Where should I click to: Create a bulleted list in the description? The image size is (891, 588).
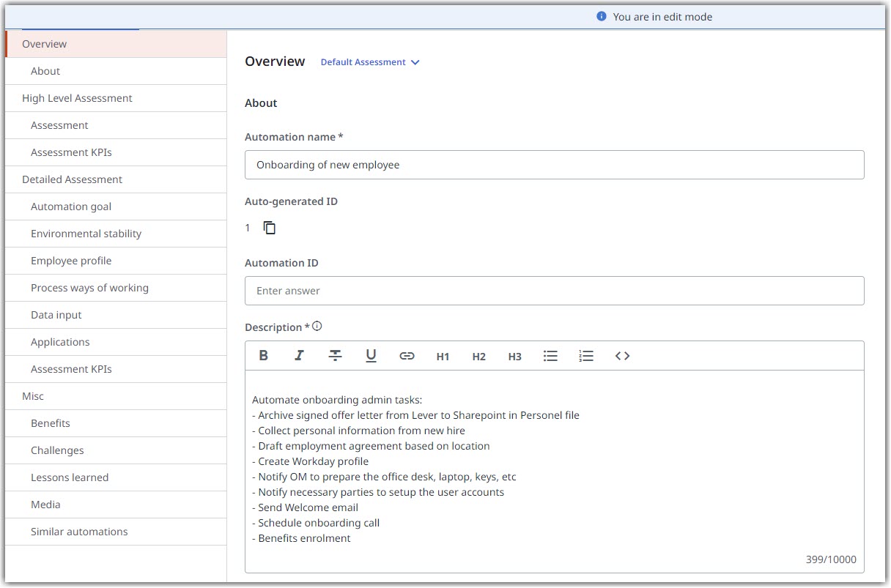pos(550,356)
